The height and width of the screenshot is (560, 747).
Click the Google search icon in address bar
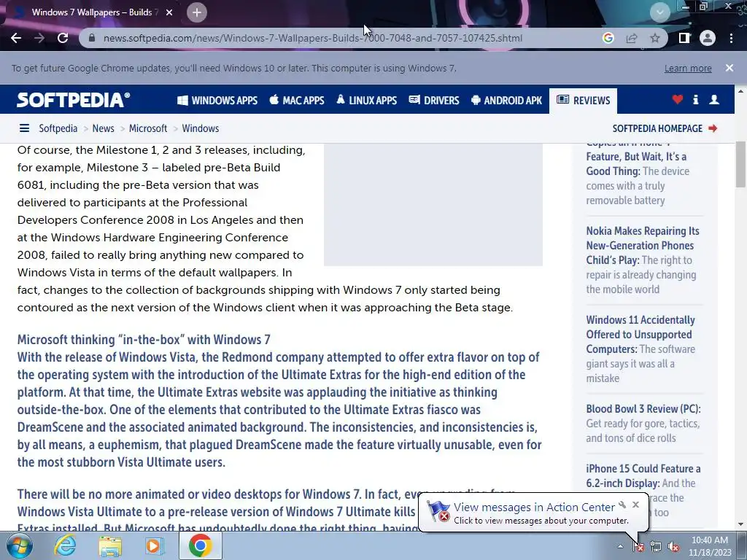[608, 38]
